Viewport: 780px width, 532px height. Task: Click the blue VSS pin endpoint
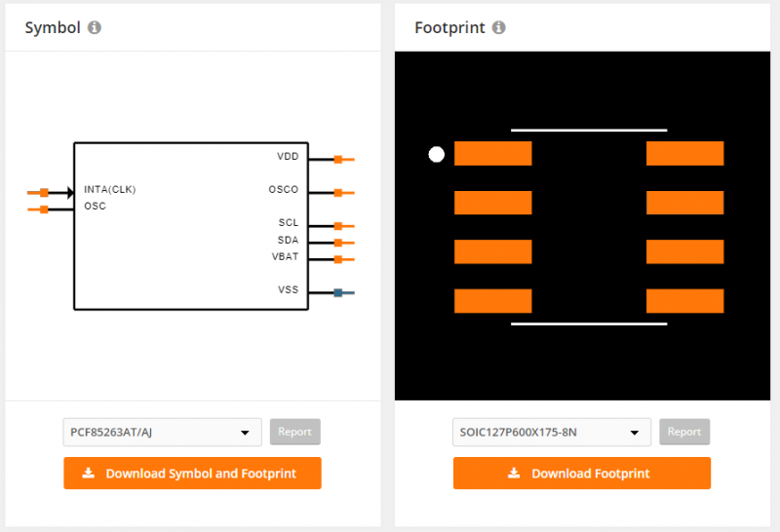click(x=338, y=292)
